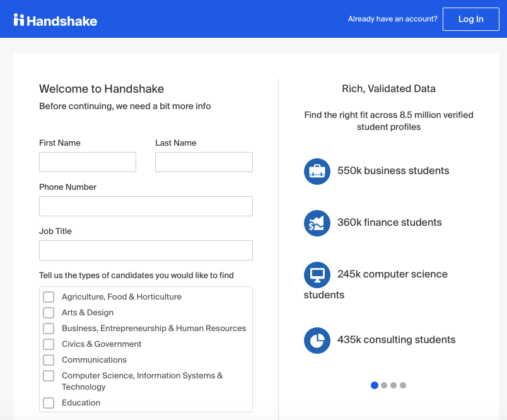Check the Communications checkbox
507x420 pixels.
(49, 359)
